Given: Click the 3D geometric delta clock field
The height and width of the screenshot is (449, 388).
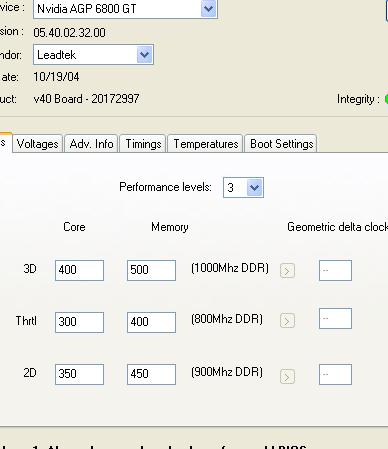Looking at the screenshot, I should (335, 270).
